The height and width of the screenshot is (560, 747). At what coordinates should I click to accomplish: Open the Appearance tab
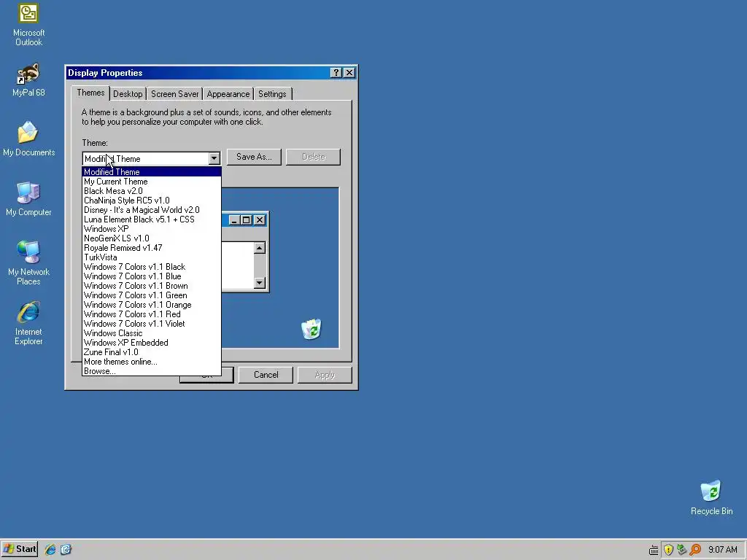pos(228,94)
